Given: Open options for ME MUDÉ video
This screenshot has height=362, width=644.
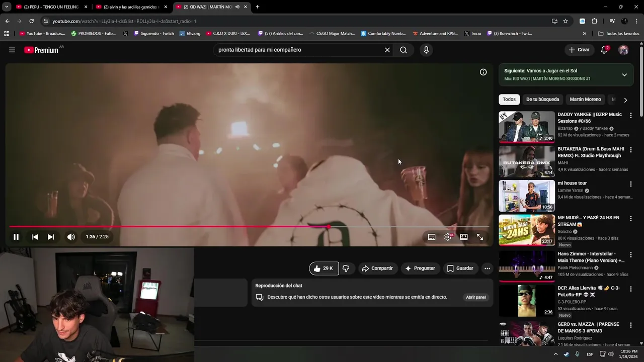Looking at the screenshot, I should tap(630, 219).
